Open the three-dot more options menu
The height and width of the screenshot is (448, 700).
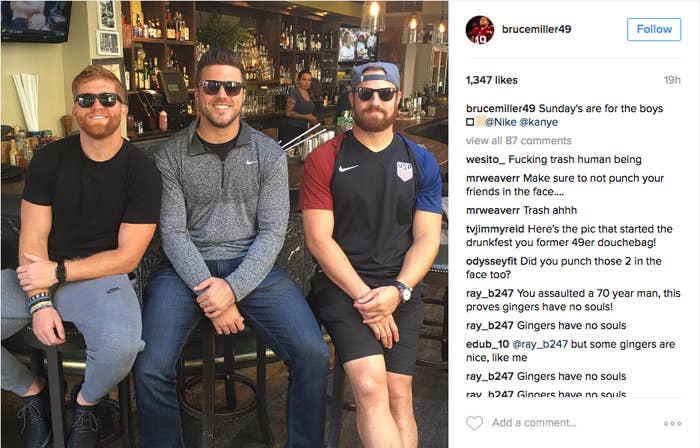click(x=672, y=423)
